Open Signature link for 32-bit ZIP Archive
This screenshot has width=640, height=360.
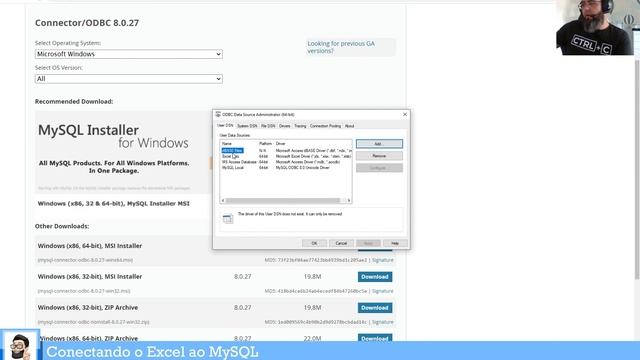click(x=382, y=322)
